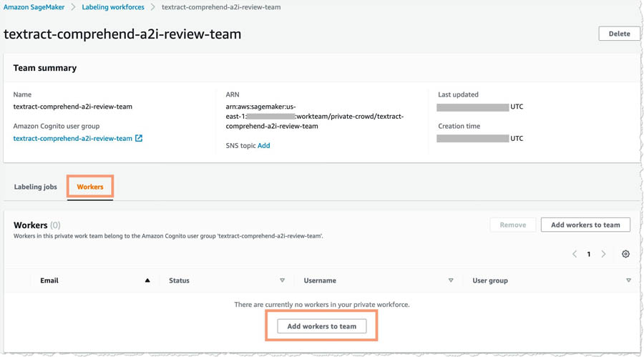
Task: Open the Amazon Cognito user group link
Action: pyautogui.click(x=73, y=139)
